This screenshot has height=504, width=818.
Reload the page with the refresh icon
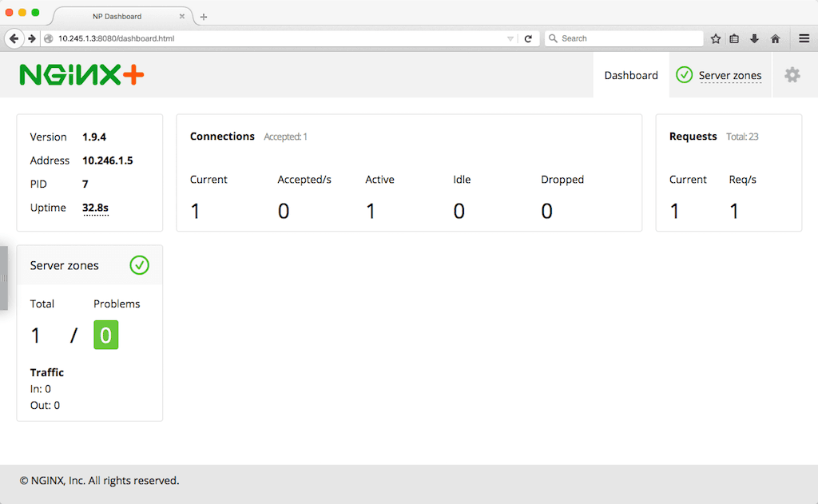[x=527, y=38]
